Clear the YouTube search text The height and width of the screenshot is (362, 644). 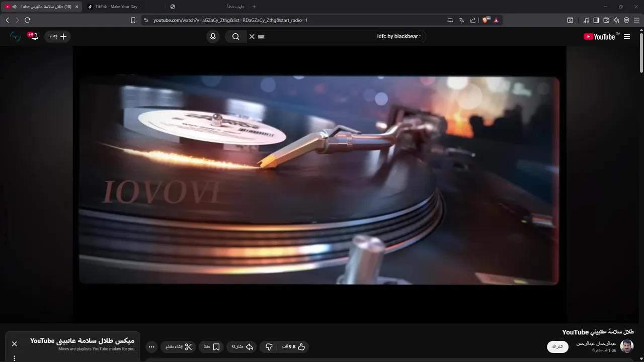tap(252, 36)
